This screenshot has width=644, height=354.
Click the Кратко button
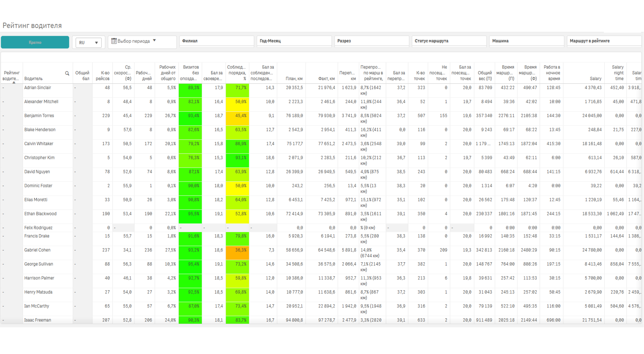(35, 42)
